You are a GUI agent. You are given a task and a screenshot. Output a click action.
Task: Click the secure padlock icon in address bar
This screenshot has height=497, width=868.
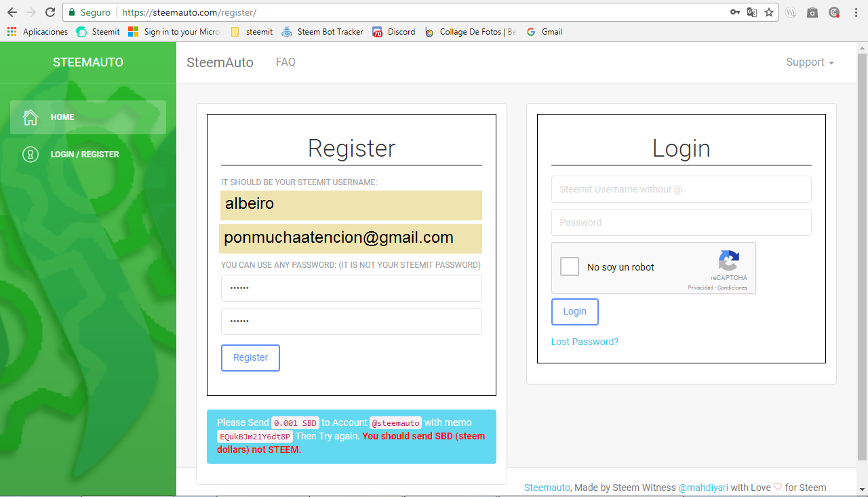point(72,12)
